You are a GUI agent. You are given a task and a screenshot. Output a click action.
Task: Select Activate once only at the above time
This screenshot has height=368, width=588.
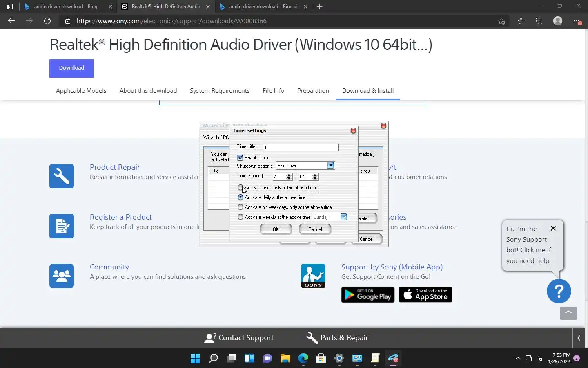coord(241,188)
